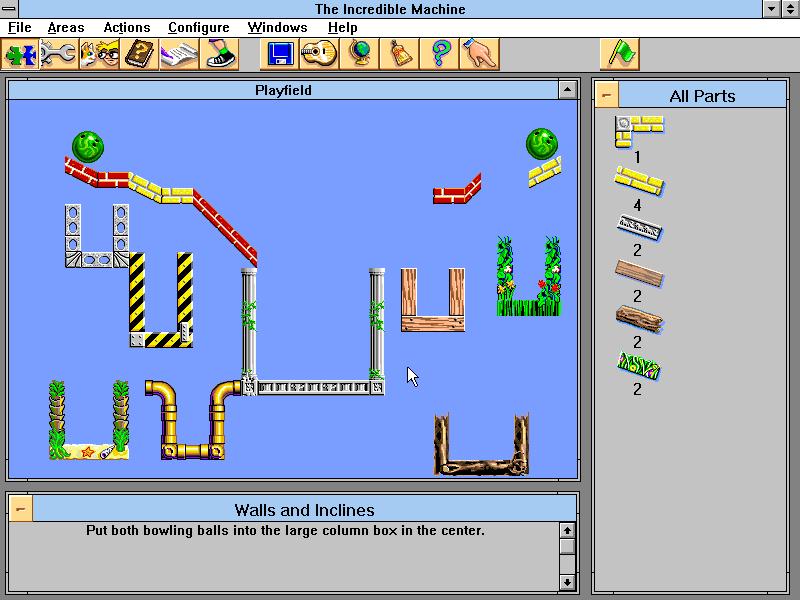The image size is (800, 600).
Task: Click the description scrollbar down arrow
Action: tap(567, 582)
